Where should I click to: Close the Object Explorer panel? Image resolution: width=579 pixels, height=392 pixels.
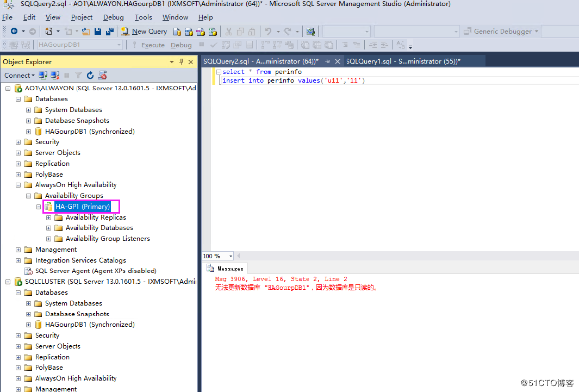pos(190,61)
